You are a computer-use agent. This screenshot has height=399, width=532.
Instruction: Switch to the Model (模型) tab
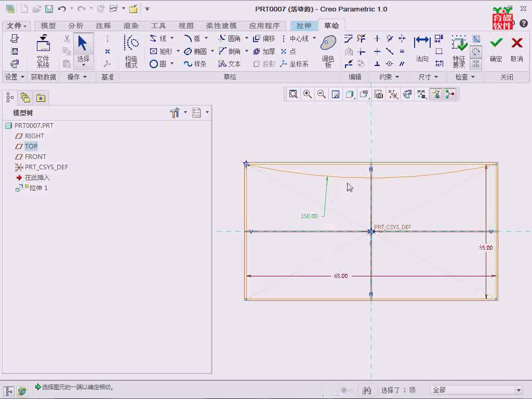point(48,25)
